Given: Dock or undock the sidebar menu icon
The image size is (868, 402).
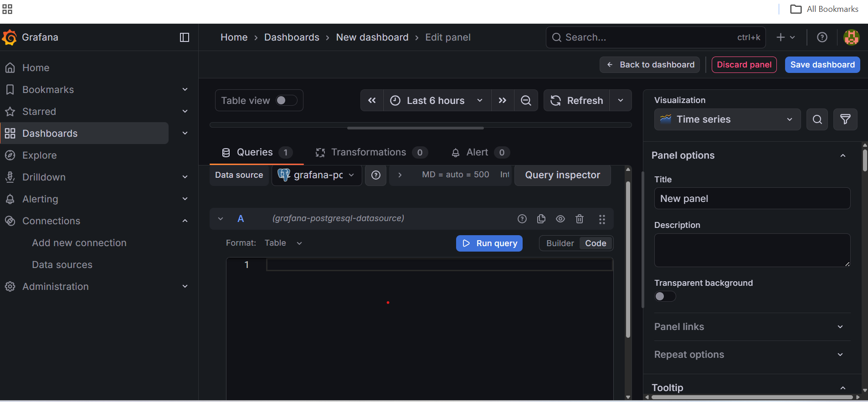Looking at the screenshot, I should coord(185,37).
